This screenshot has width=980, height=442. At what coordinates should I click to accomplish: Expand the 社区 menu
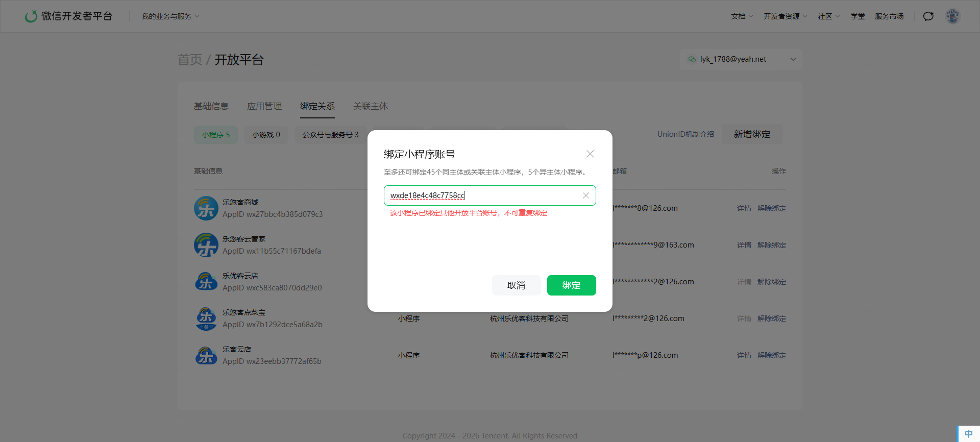(829, 16)
